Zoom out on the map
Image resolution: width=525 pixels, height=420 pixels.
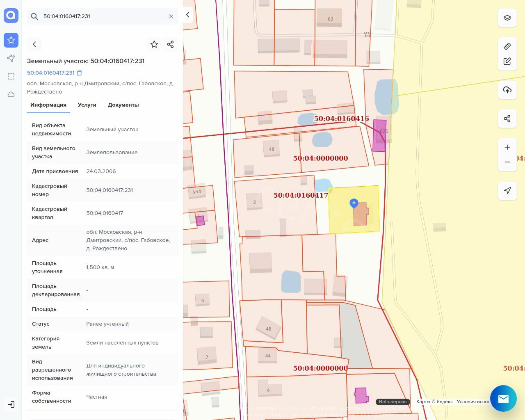507,162
